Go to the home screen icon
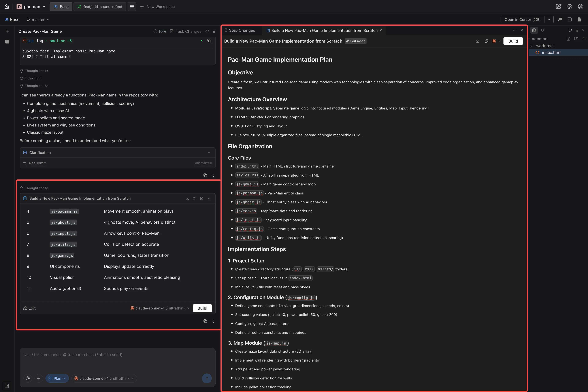This screenshot has width=588, height=392. point(7,6)
